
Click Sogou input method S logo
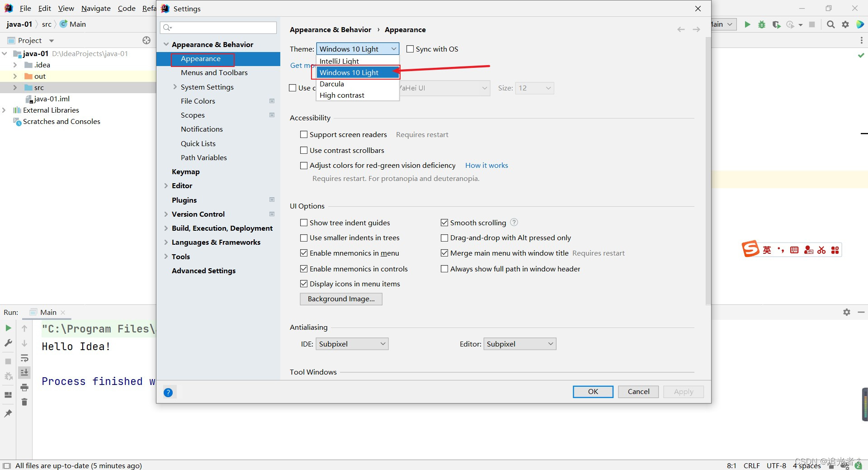750,249
